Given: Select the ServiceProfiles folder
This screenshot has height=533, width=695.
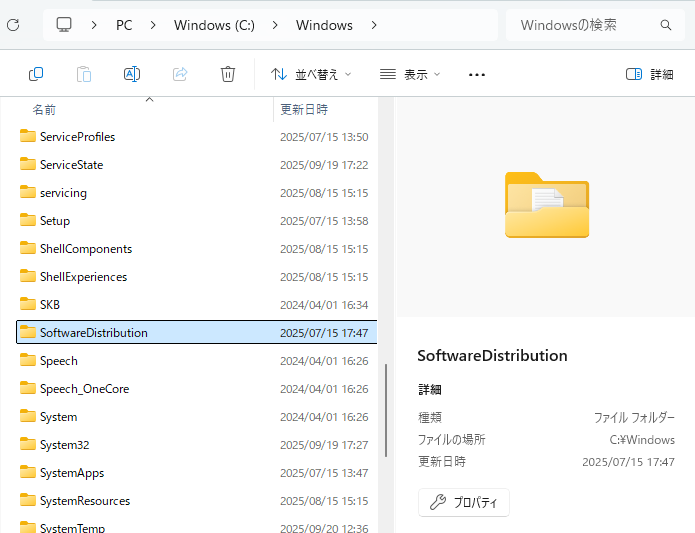Looking at the screenshot, I should tap(77, 137).
